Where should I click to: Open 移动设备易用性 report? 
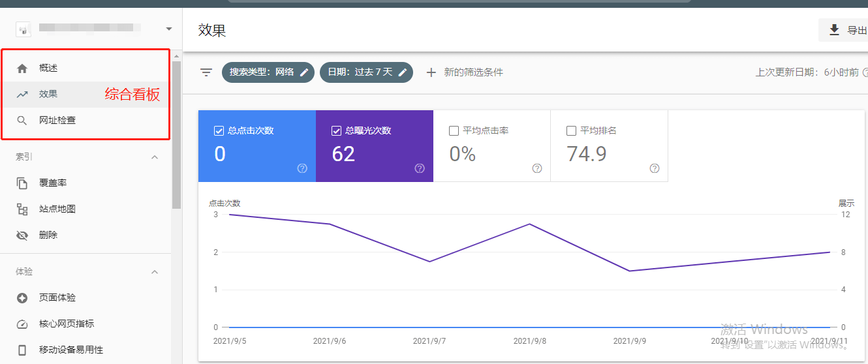[x=85, y=350]
